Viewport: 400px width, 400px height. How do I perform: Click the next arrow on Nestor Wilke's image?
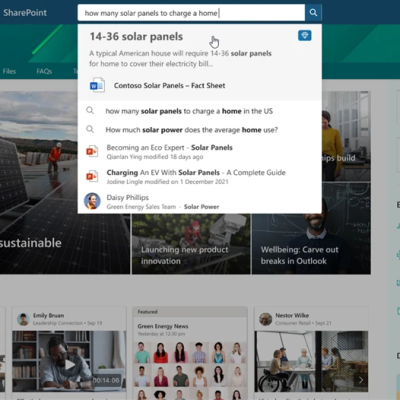tap(361, 379)
